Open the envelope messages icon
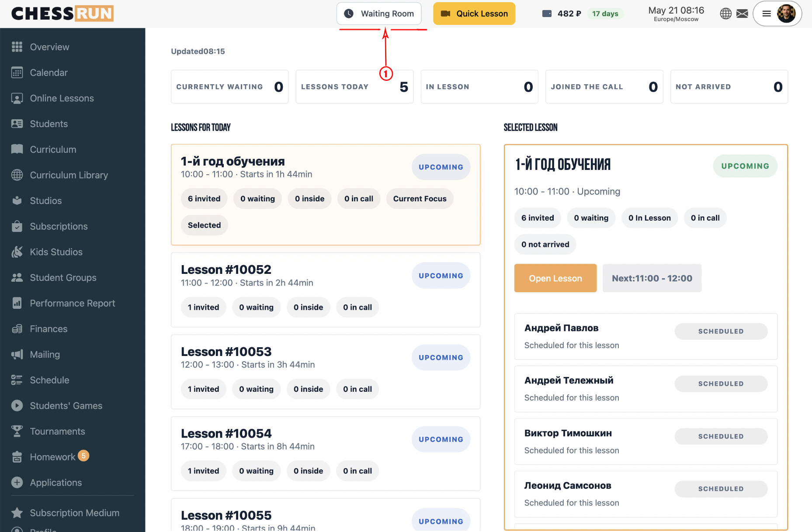 click(x=742, y=14)
